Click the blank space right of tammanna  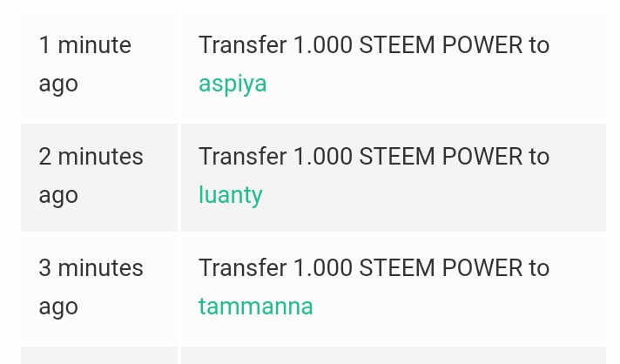458,307
